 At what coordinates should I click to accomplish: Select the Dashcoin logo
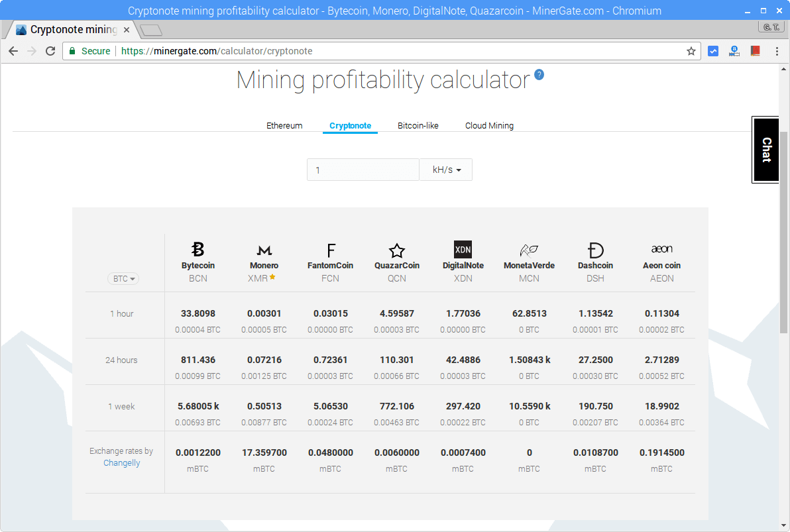pos(595,250)
